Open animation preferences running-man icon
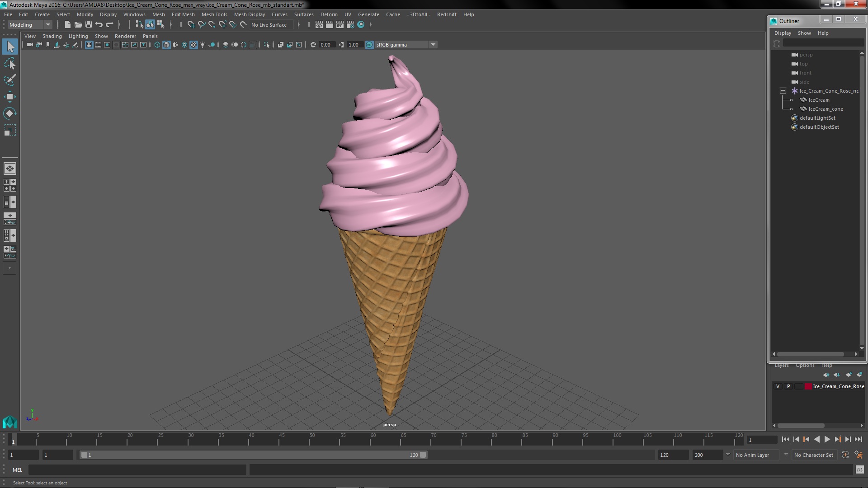 (859, 455)
